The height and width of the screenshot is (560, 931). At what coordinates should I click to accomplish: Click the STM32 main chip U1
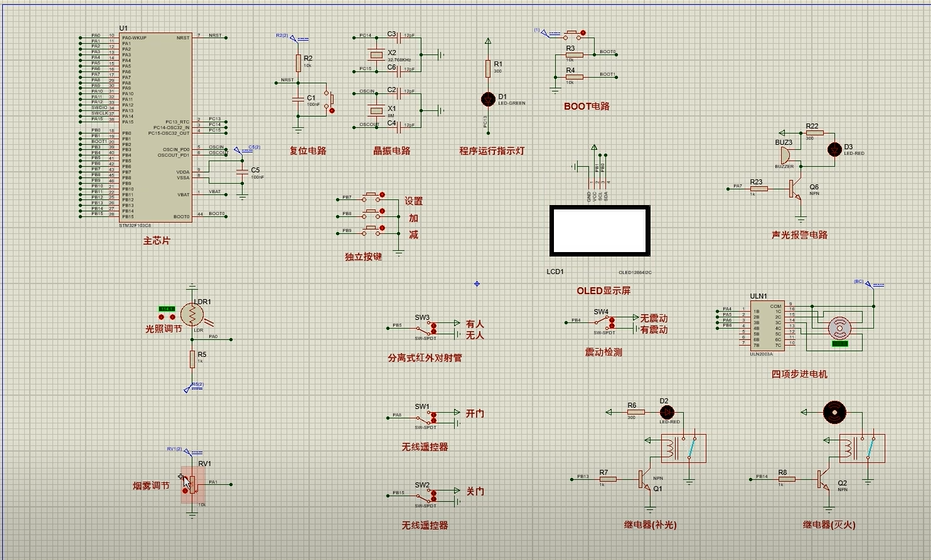pos(155,127)
